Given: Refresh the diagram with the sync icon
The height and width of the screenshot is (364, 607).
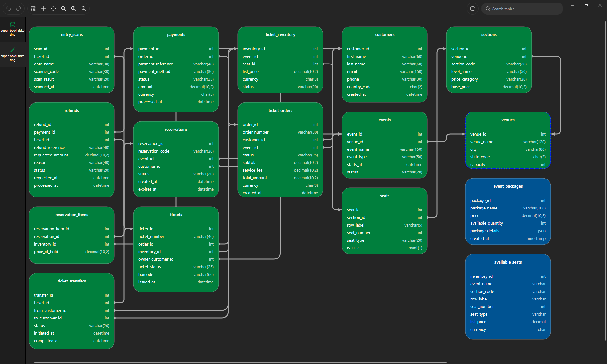Looking at the screenshot, I should pyautogui.click(x=53, y=9).
